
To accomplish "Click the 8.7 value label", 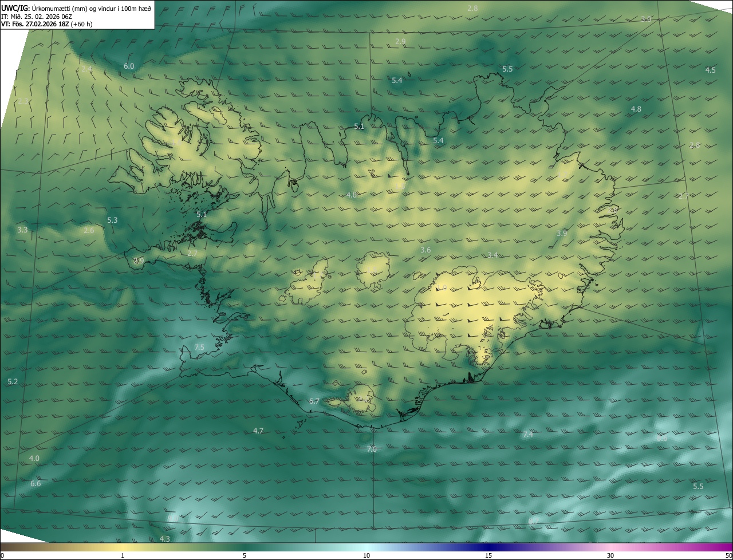I will [534, 520].
